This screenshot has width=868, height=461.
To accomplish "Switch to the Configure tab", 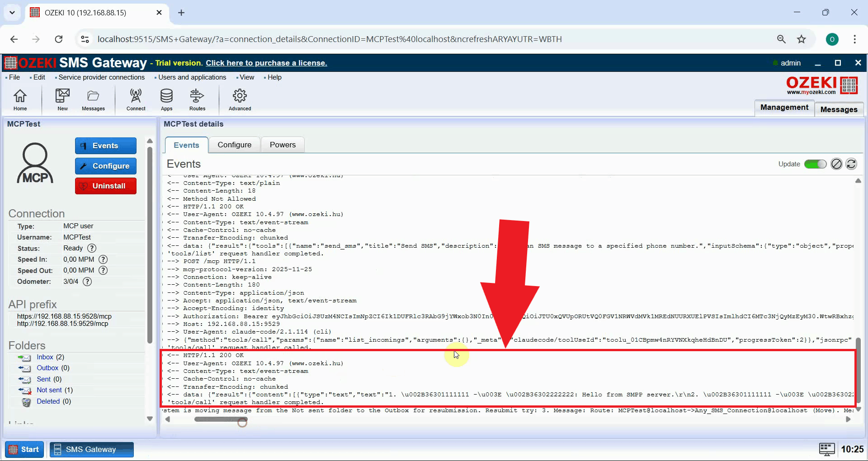I will [x=234, y=145].
